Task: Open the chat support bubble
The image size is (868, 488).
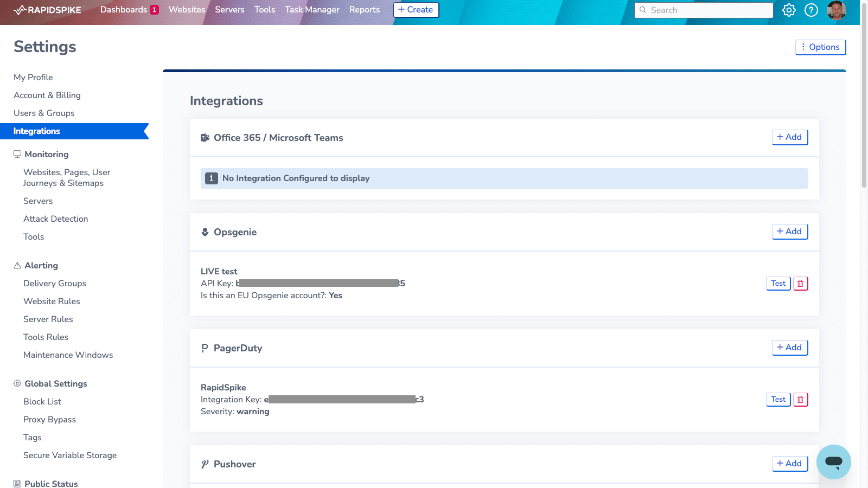Action: click(833, 462)
